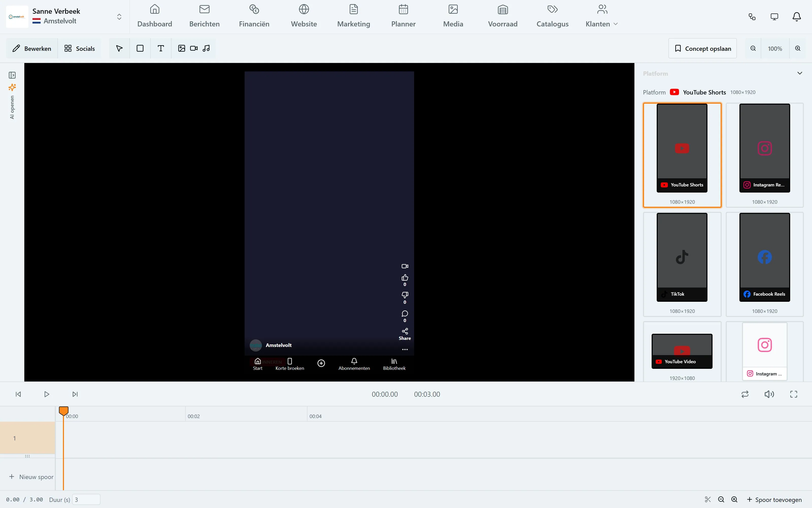Select the TikTok platform thumbnail

pyautogui.click(x=682, y=264)
